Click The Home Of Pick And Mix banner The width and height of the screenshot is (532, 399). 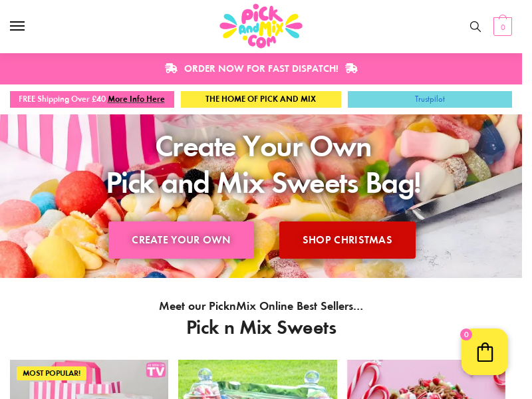[261, 99]
